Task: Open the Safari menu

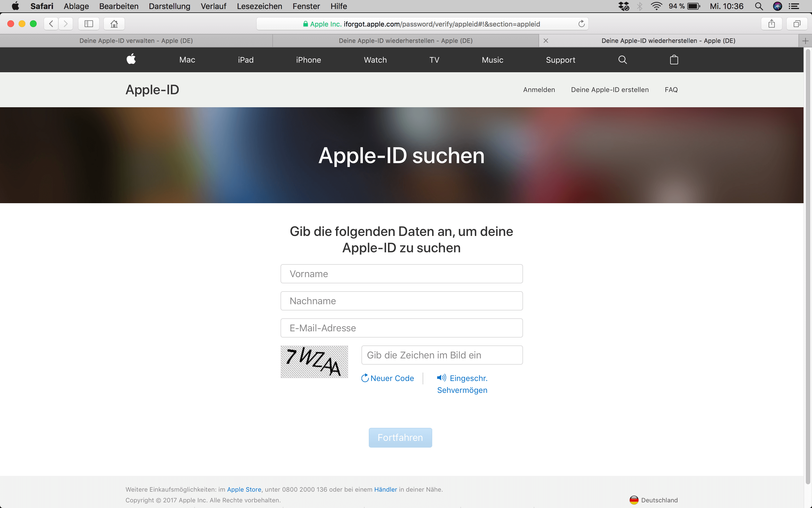Action: (x=42, y=6)
